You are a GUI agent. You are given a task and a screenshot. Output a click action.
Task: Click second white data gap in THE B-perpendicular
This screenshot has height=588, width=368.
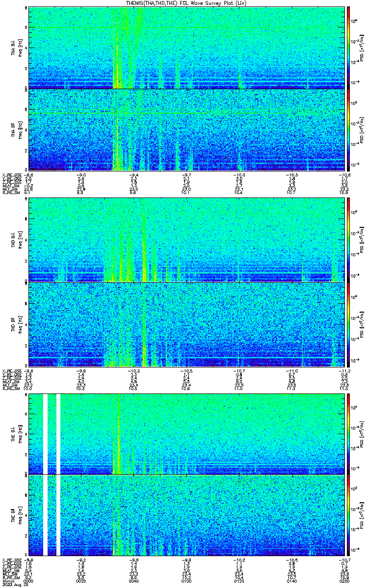pos(58,434)
